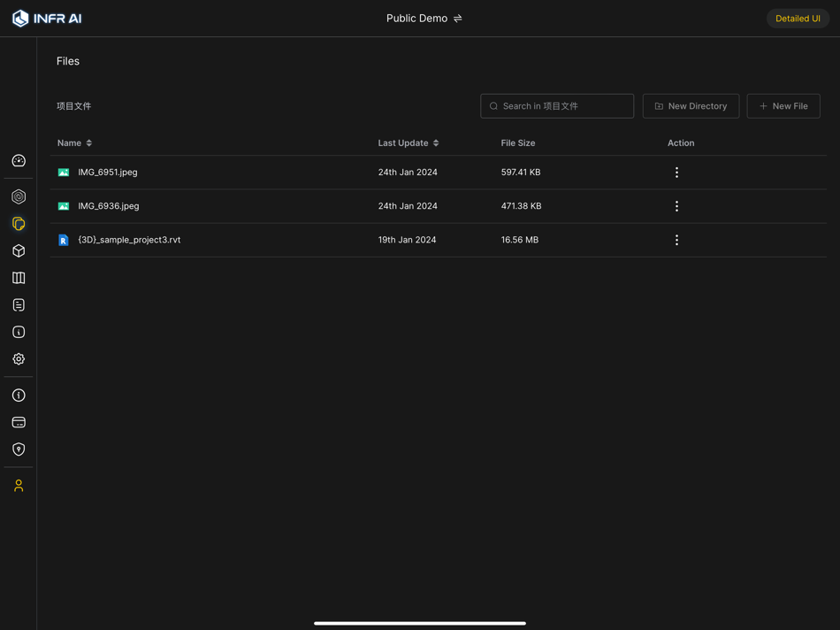
Task: Switch projects using the Public Demo selector
Action: tap(424, 18)
